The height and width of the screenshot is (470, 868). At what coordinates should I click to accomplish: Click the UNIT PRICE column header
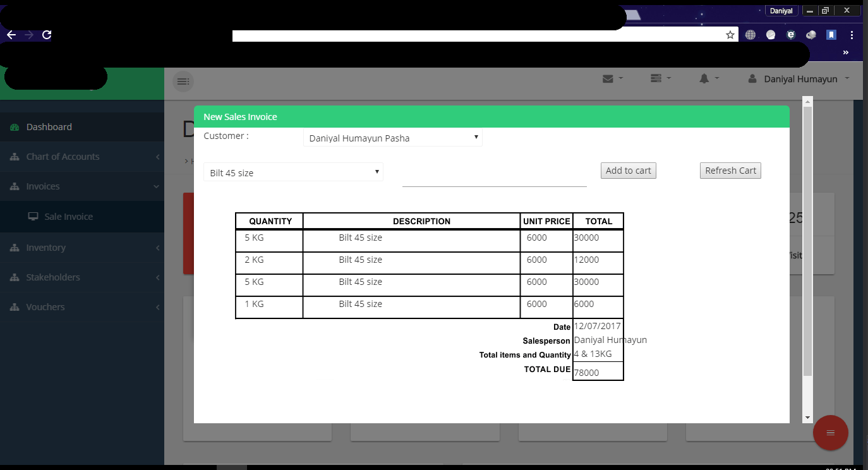click(x=546, y=221)
